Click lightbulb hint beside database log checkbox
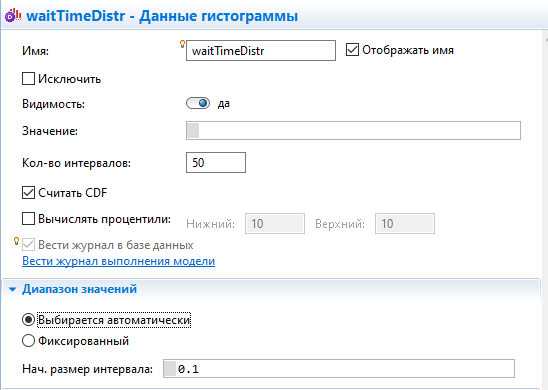 (x=16, y=241)
